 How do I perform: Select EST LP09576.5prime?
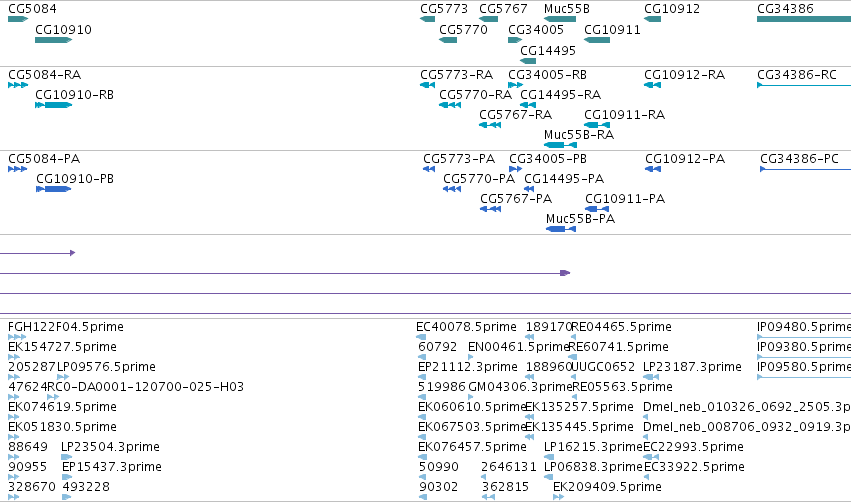(106, 367)
